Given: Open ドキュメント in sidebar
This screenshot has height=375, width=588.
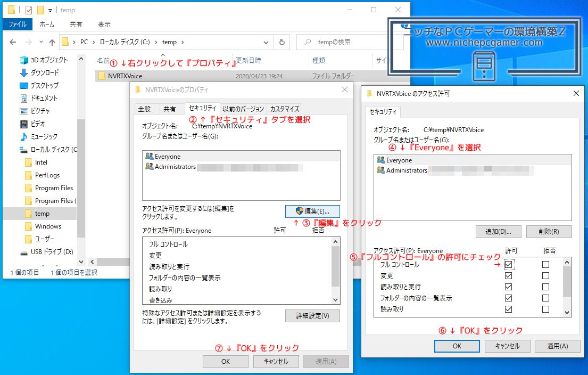Looking at the screenshot, I should click(x=39, y=99).
